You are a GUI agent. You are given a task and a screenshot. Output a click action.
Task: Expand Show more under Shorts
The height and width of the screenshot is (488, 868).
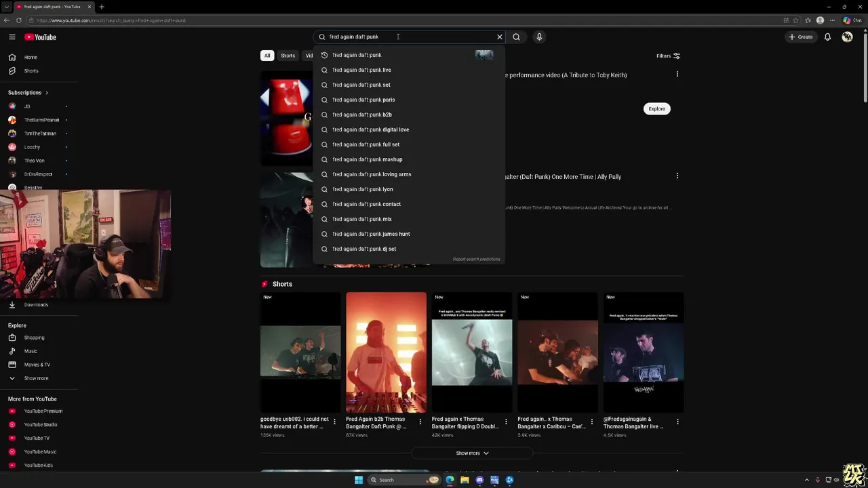(x=472, y=453)
